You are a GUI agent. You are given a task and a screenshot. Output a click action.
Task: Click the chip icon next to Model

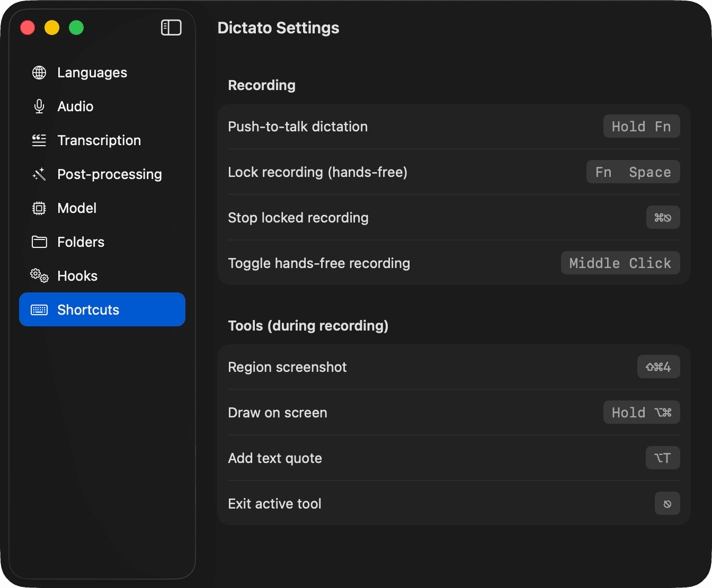coord(39,208)
